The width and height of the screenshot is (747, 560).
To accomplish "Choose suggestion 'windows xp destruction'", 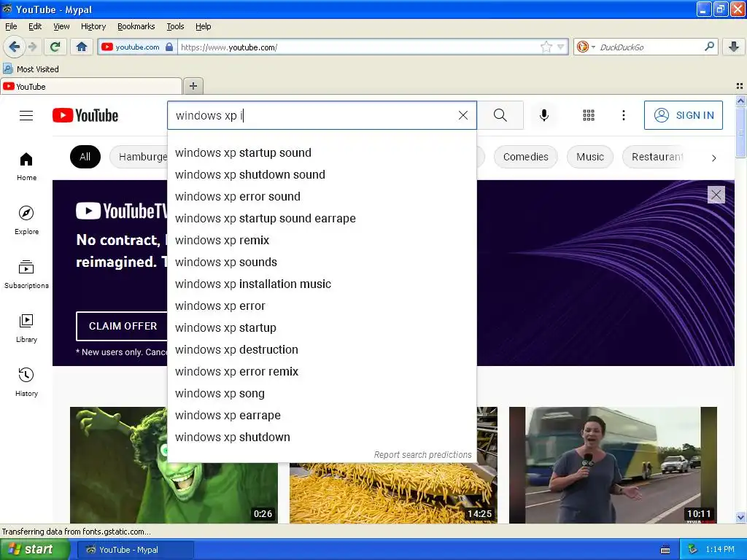I will click(x=322, y=349).
